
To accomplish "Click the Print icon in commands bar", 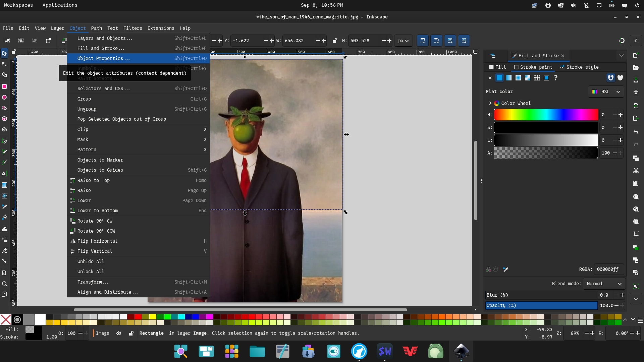I will [x=636, y=92].
